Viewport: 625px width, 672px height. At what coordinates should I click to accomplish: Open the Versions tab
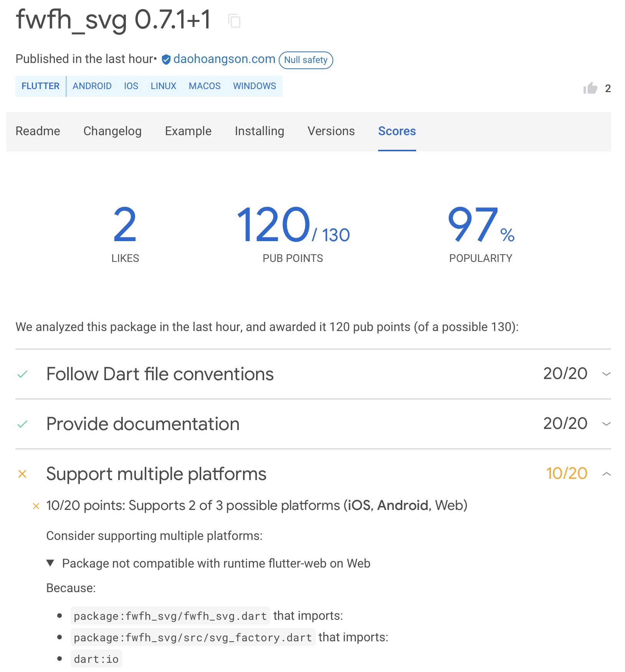331,131
